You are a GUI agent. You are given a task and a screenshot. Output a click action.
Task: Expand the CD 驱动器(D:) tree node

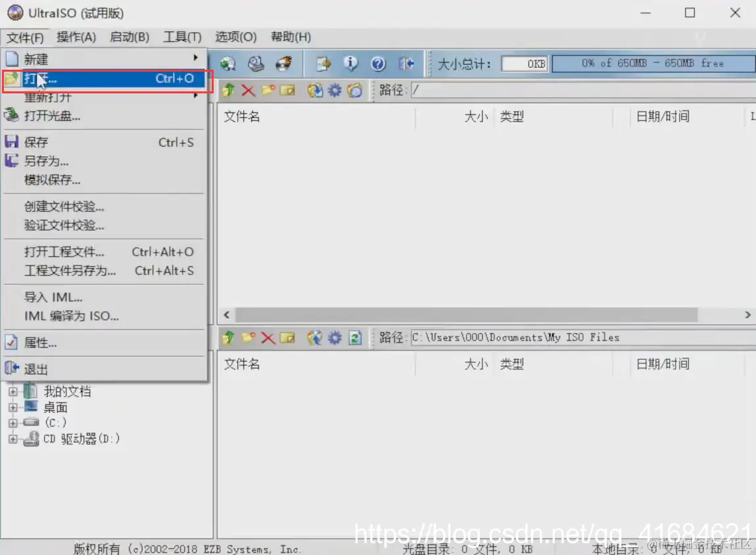point(13,439)
